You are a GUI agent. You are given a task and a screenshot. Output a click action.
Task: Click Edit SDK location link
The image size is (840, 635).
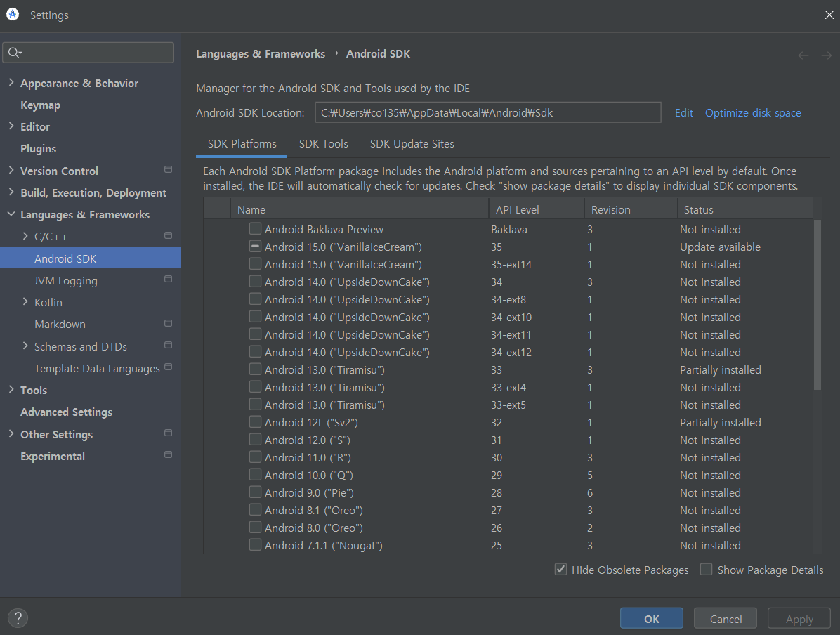(x=683, y=112)
